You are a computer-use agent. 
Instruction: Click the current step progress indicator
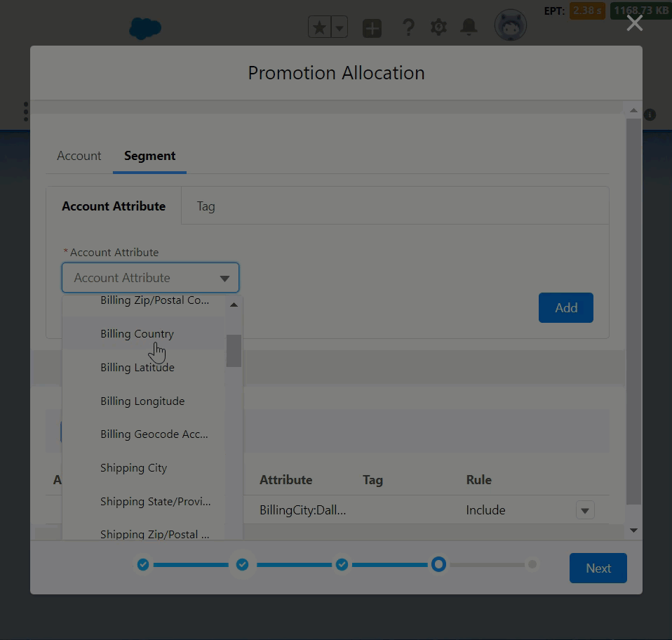(x=438, y=564)
